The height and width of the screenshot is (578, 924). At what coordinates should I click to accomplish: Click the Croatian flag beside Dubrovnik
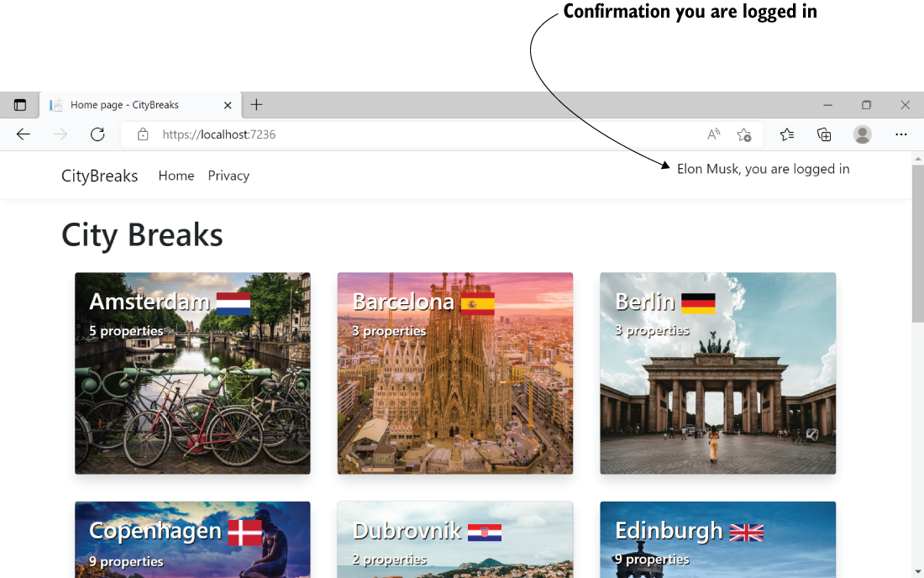[485, 533]
